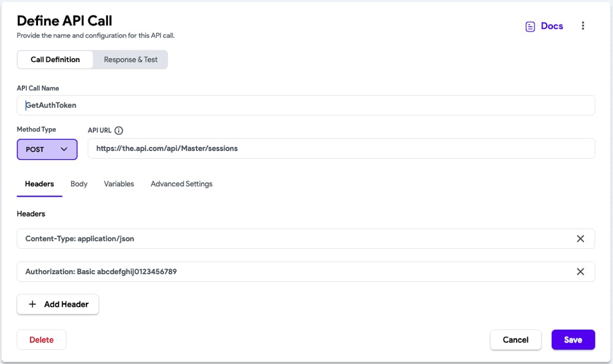Click the API URL info icon
613x364 pixels.
(x=119, y=131)
